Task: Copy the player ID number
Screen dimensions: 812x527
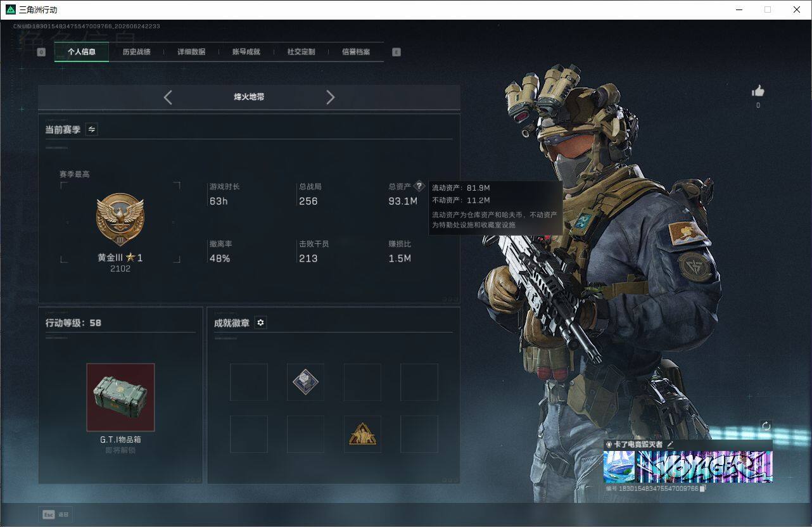Action: coord(702,488)
